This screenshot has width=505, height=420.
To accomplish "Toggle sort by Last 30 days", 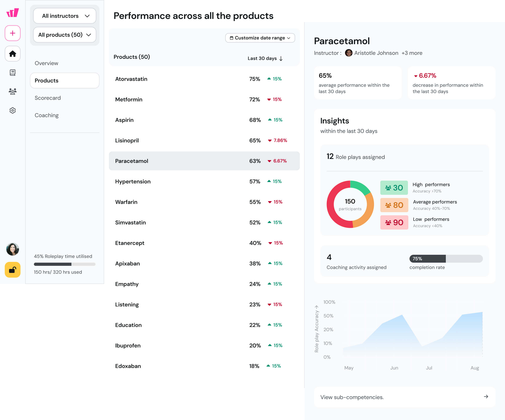I will pos(265,58).
